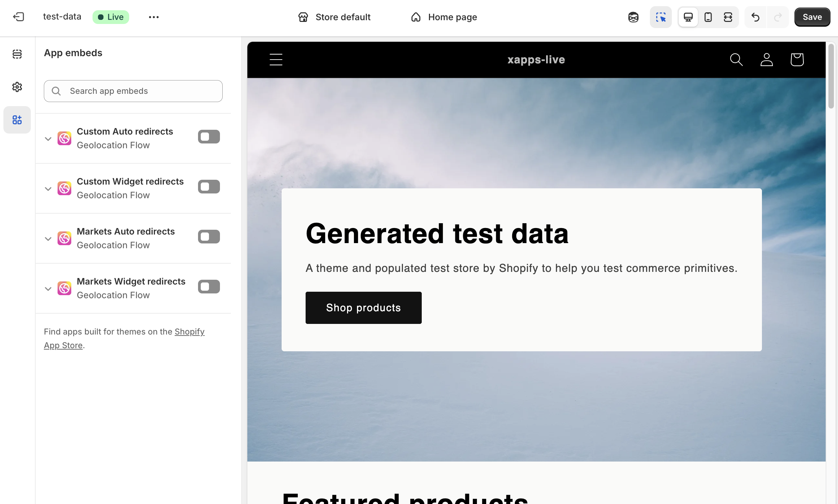Open the cart icon in store header
Image resolution: width=838 pixels, height=504 pixels.
[x=797, y=60]
